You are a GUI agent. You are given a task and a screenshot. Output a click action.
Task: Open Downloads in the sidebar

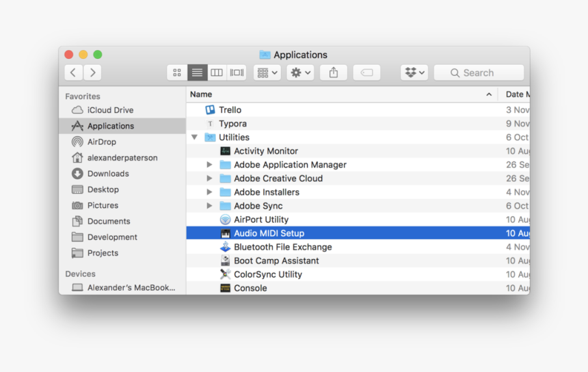click(x=108, y=174)
